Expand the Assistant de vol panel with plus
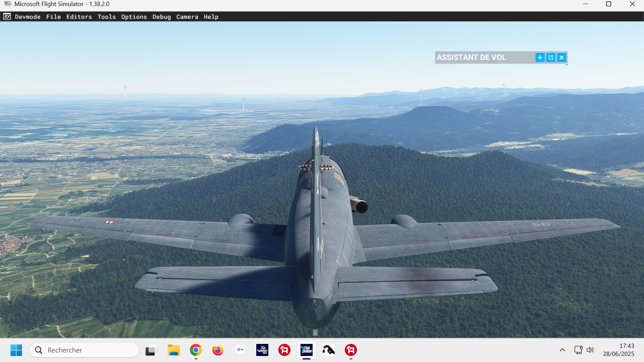The width and height of the screenshot is (644, 362). [x=540, y=58]
